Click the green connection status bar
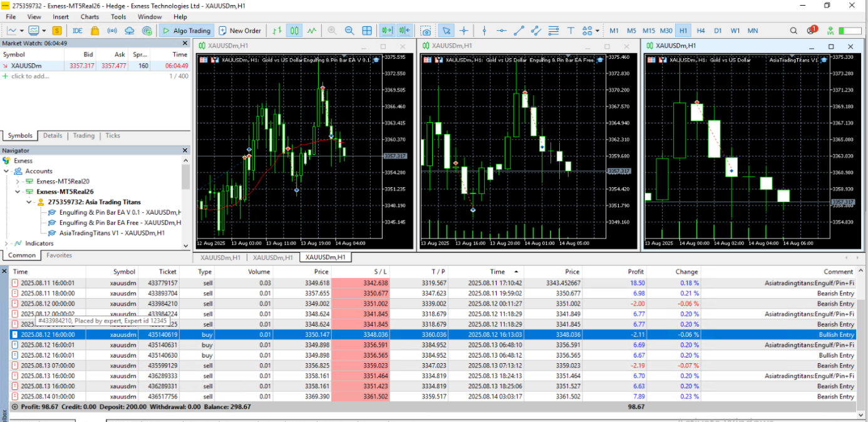Viewport: 868px width, 422px height. pyautogui.click(x=850, y=30)
